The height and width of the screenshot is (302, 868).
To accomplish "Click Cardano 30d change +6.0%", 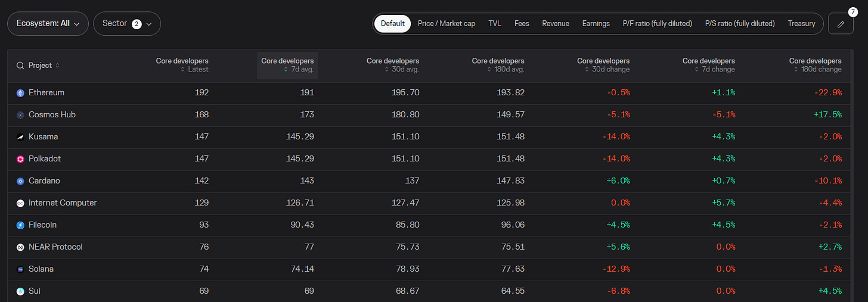I will (x=618, y=181).
